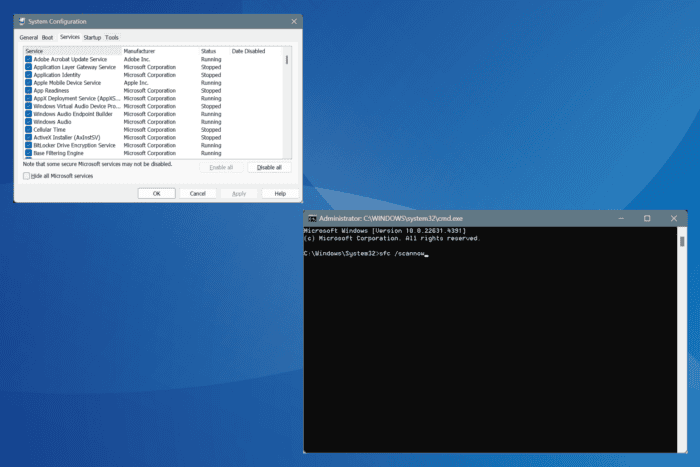700x467 pixels.
Task: Click the 'Apple Inc.' manufacturer cell
Action: click(136, 83)
